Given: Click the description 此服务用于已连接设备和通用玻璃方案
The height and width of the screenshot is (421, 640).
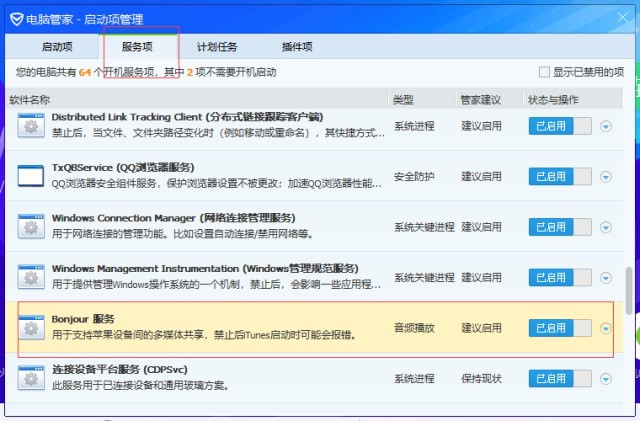Looking at the screenshot, I should pyautogui.click(x=140, y=385).
